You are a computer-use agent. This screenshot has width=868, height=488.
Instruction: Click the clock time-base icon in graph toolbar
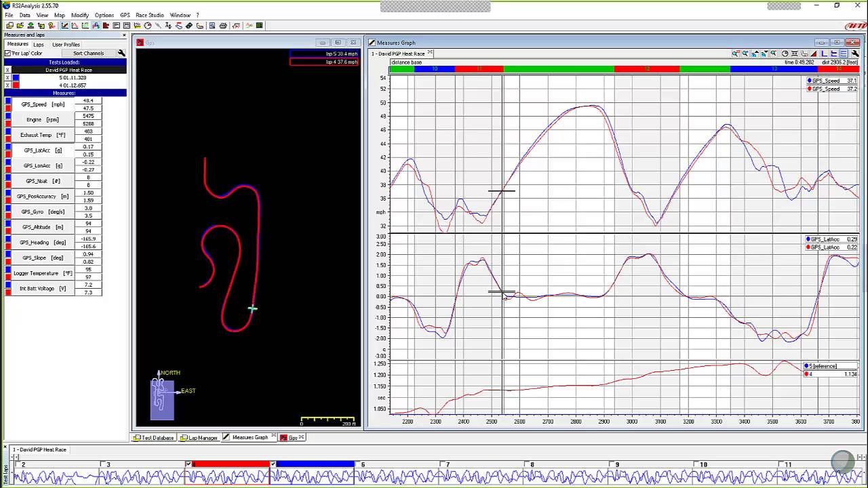785,54
